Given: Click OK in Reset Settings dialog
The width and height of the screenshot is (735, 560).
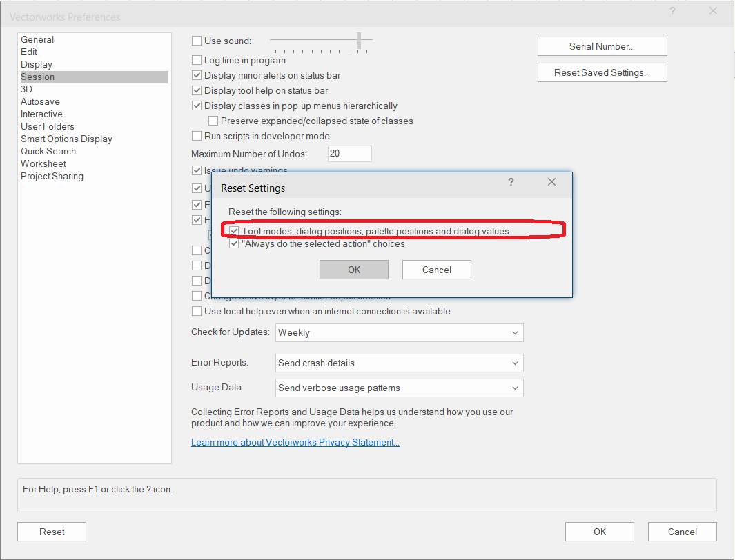Looking at the screenshot, I should coord(353,270).
